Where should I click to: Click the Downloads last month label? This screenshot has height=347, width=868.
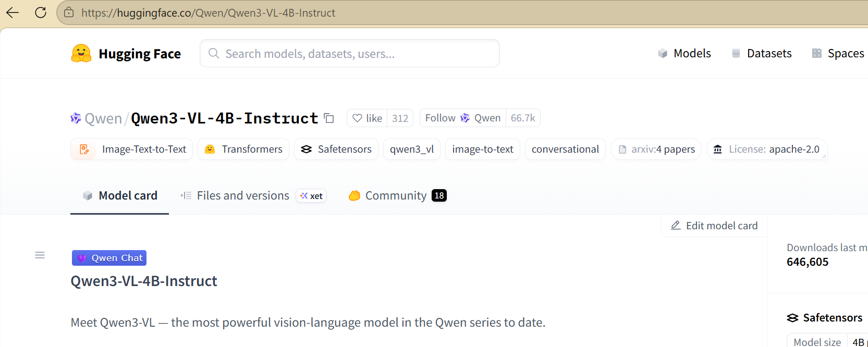click(x=827, y=248)
